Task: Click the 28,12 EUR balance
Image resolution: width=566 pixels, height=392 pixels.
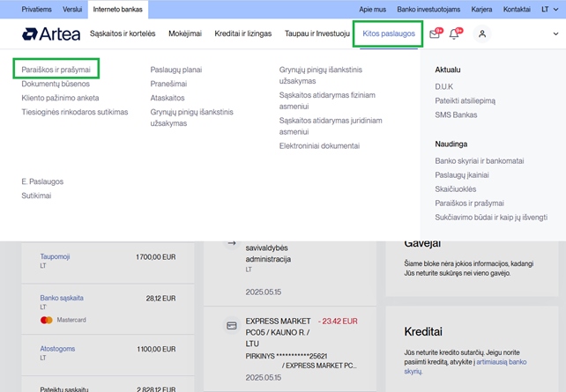Action: [161, 299]
